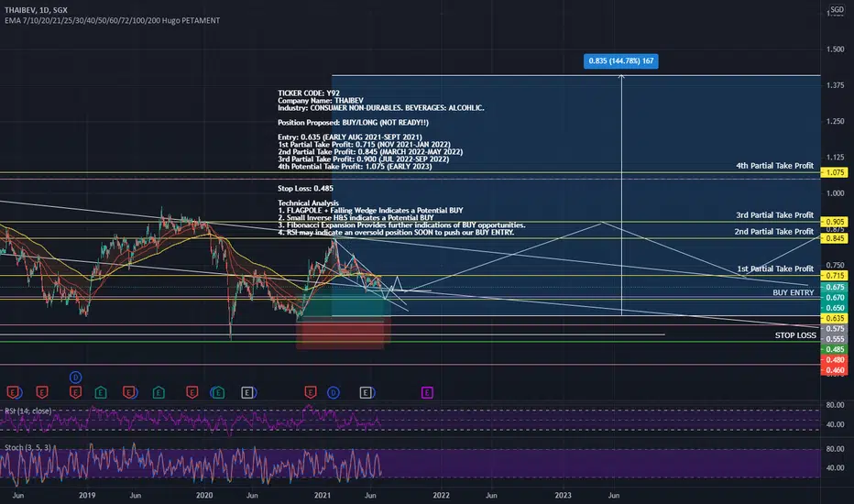Select the green earnings marker in early 2019
The width and height of the screenshot is (854, 504).
[101, 392]
